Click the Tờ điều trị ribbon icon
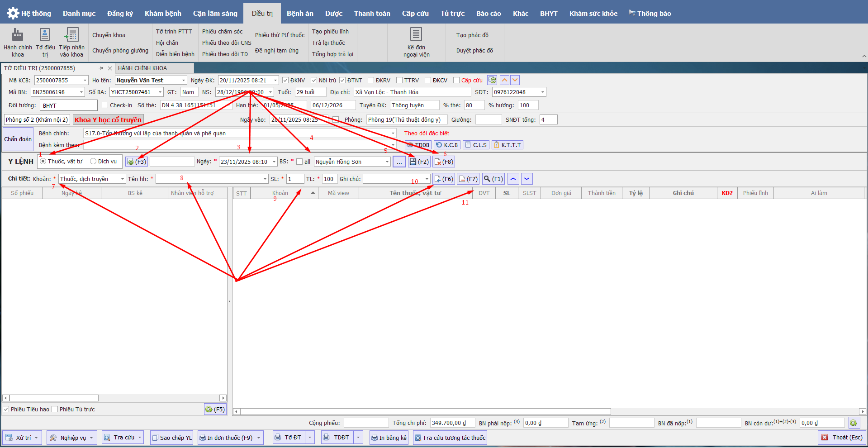This screenshot has width=868, height=448. coord(45,35)
